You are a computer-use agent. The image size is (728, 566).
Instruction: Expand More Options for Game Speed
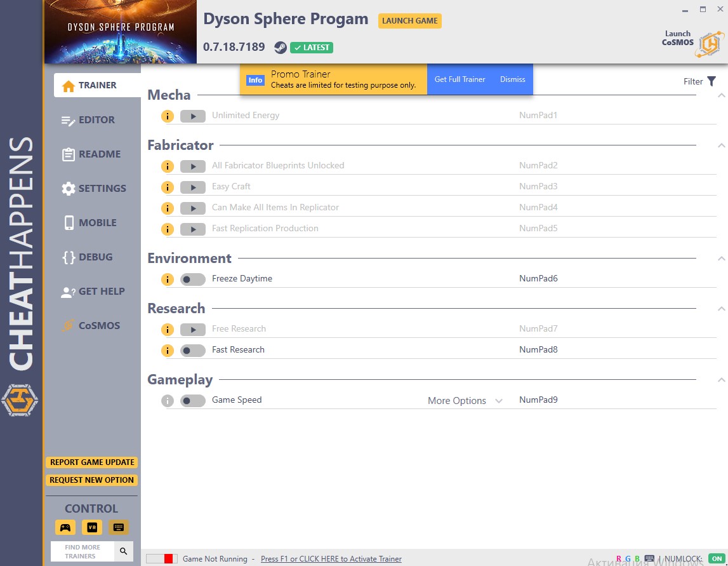click(465, 401)
